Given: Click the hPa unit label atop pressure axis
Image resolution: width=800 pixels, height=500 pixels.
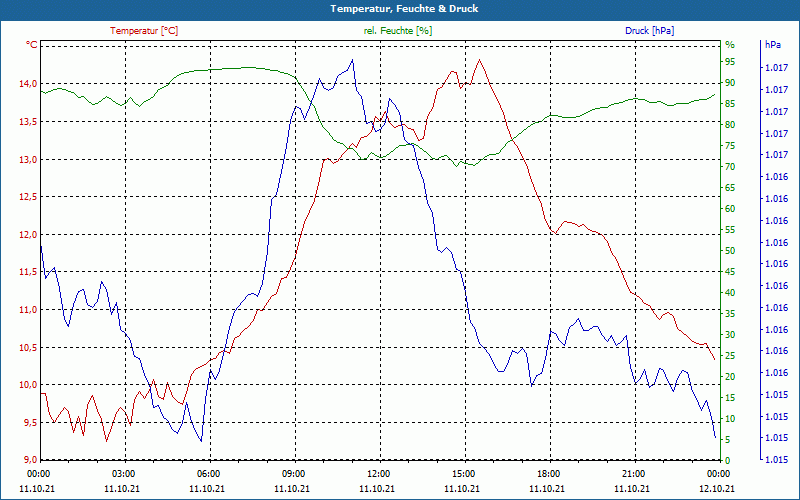Looking at the screenshot, I should (x=772, y=45).
